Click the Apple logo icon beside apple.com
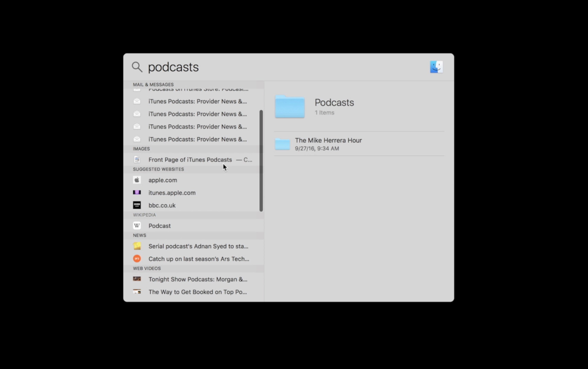Screen dimensions: 588x369 [137, 180]
